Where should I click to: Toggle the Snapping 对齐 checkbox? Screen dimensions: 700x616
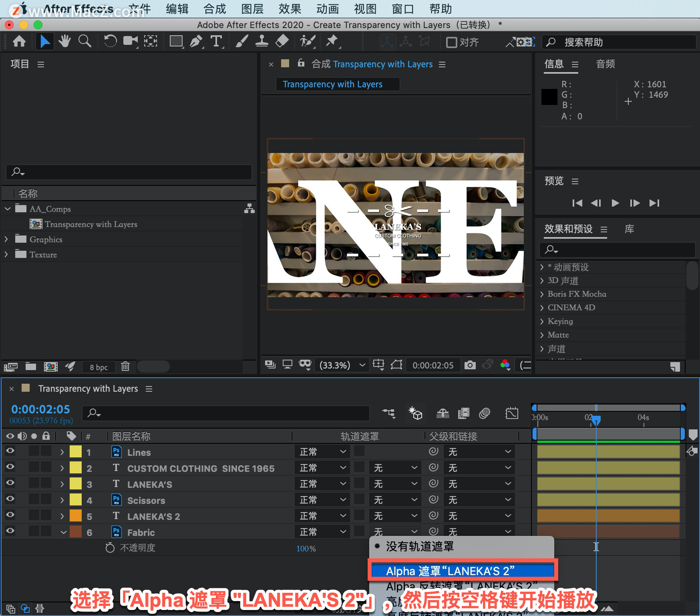pos(451,42)
